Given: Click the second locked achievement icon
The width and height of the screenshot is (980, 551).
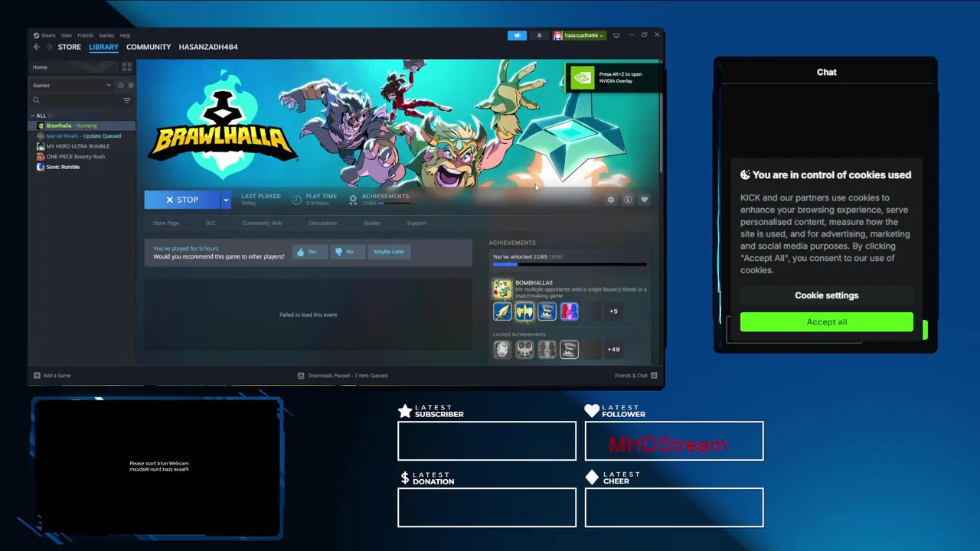Looking at the screenshot, I should 524,349.
